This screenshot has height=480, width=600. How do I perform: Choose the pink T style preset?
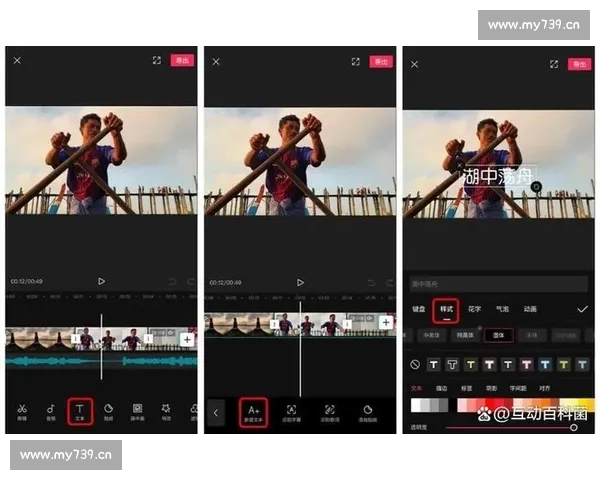coord(527,365)
